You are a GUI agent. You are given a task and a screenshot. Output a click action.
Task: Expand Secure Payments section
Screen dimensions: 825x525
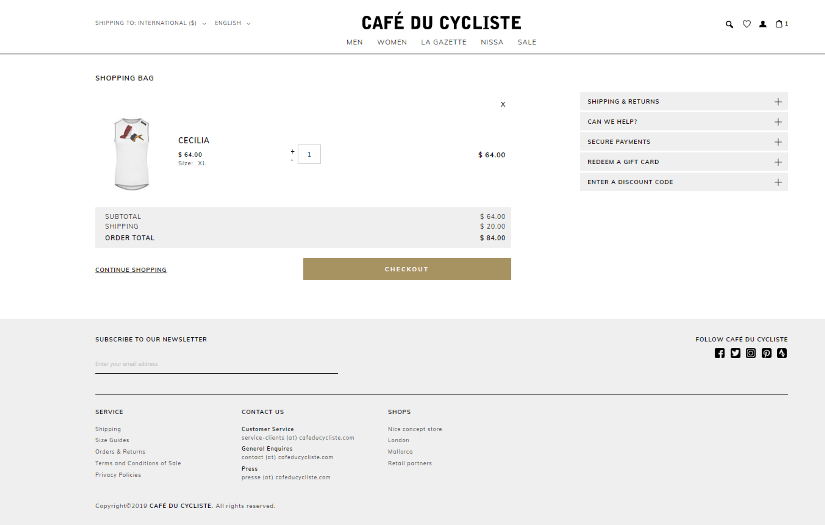683,142
